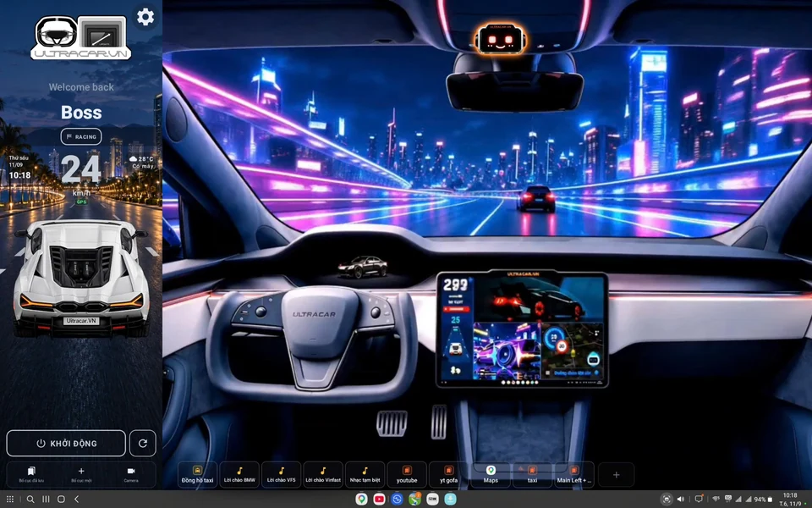The width and height of the screenshot is (812, 508).
Task: Click the 94% battery indicator
Action: click(763, 500)
